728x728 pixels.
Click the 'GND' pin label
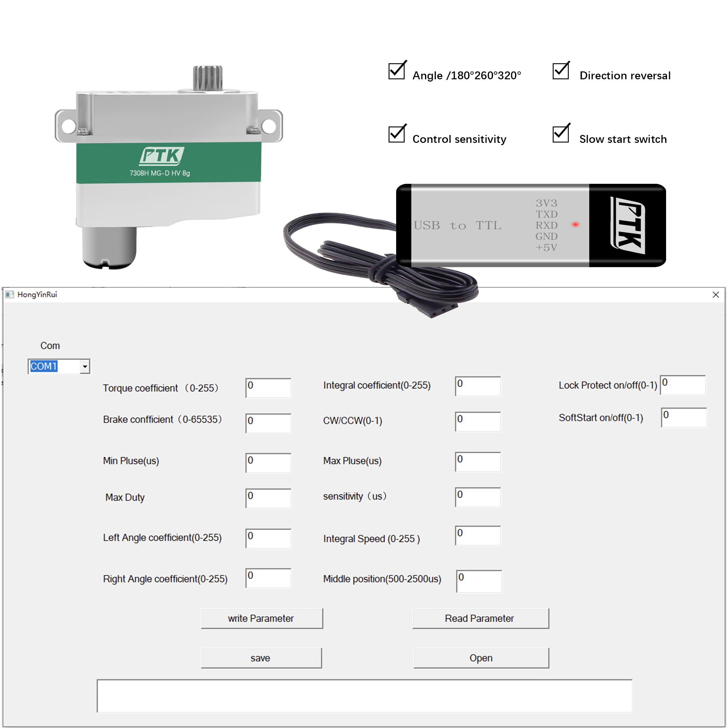point(546,236)
